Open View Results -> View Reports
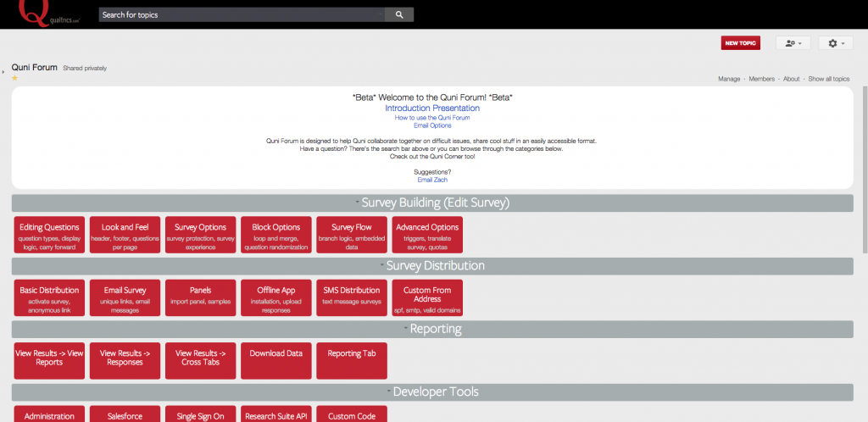 [49, 361]
